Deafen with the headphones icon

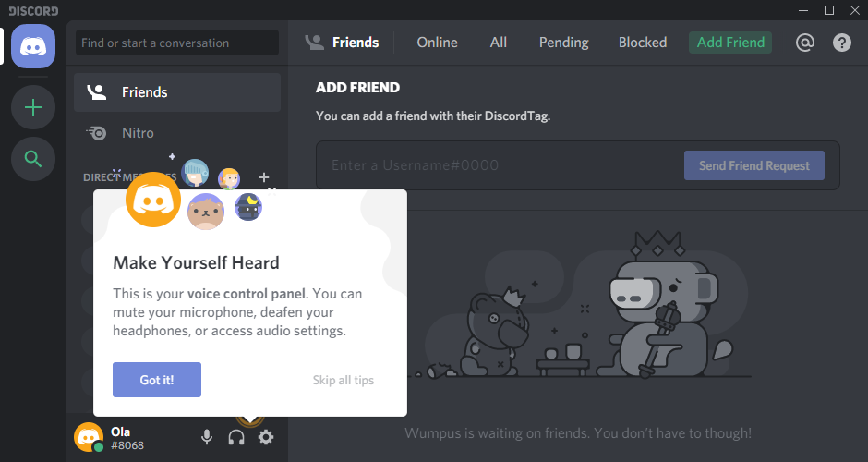[x=236, y=437]
